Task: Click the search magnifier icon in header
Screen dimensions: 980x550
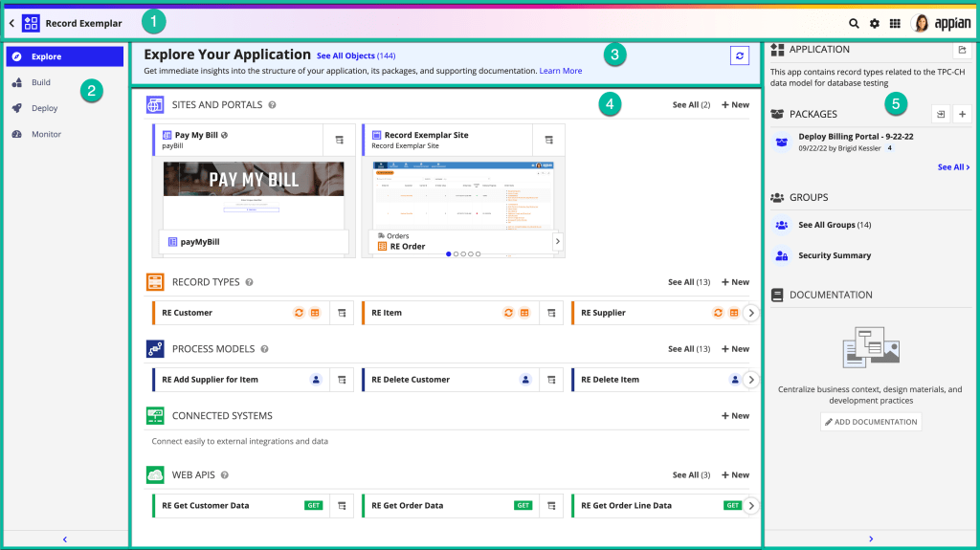Action: pyautogui.click(x=854, y=23)
